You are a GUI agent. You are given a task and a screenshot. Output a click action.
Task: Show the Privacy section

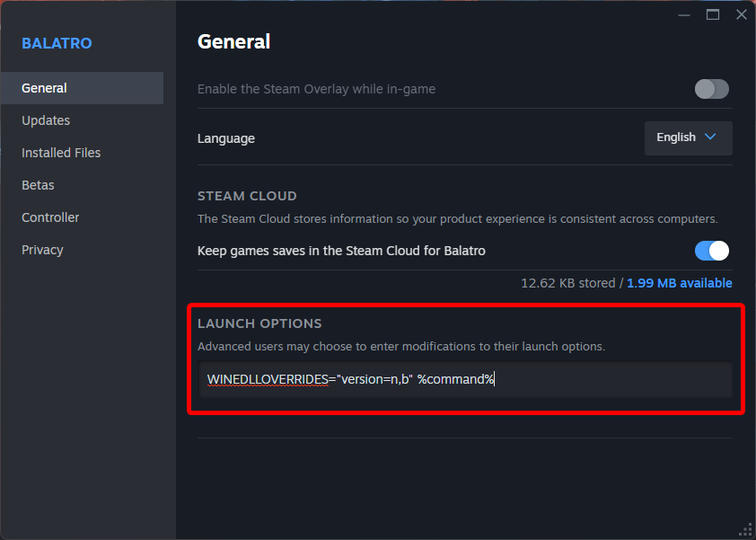[42, 250]
